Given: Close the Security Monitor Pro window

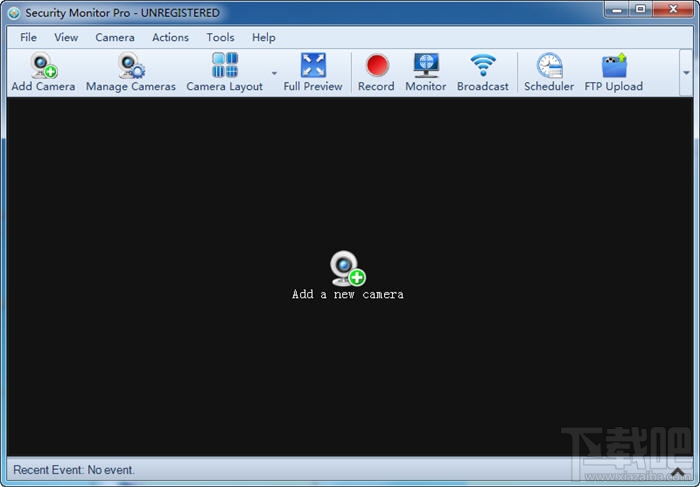Looking at the screenshot, I should coord(673,9).
